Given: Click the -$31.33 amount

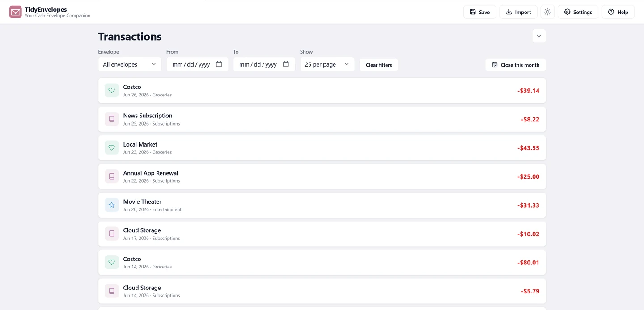Looking at the screenshot, I should [528, 205].
